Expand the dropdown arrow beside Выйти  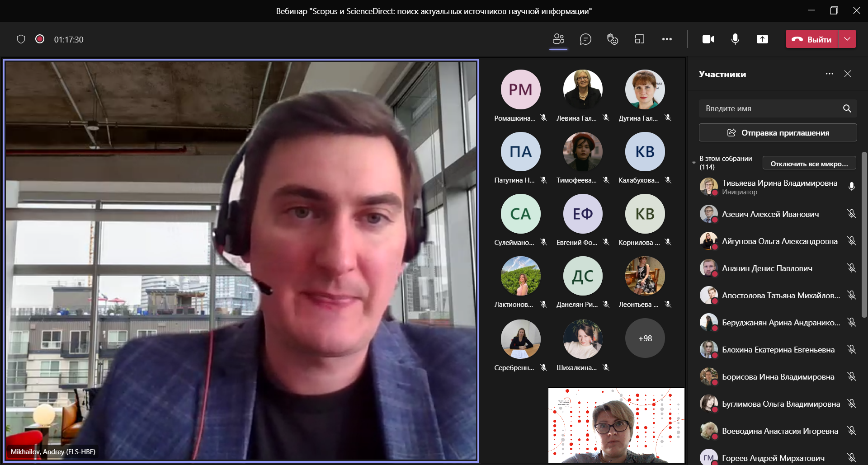tap(847, 39)
